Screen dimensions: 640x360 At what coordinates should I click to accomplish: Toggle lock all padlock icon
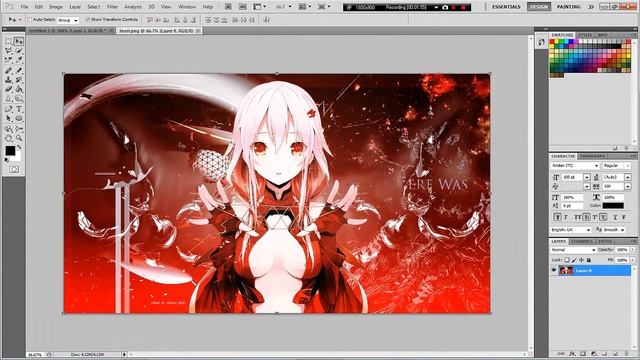tap(589, 260)
